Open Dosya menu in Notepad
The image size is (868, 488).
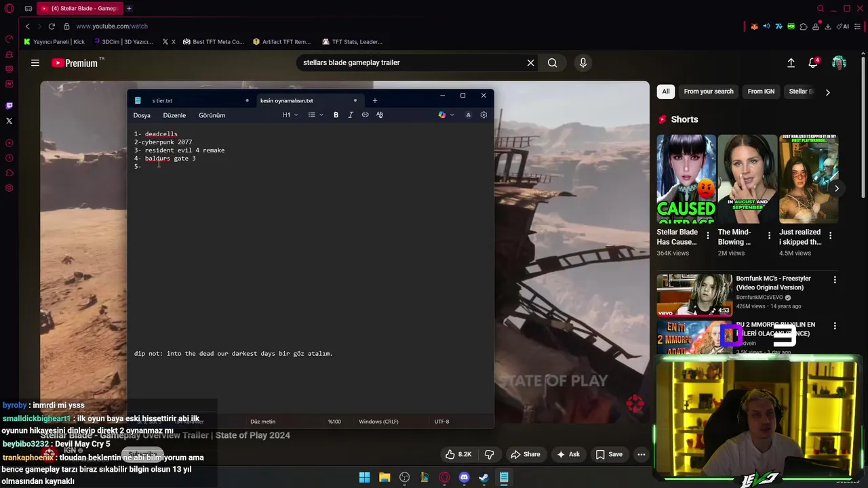coord(142,115)
